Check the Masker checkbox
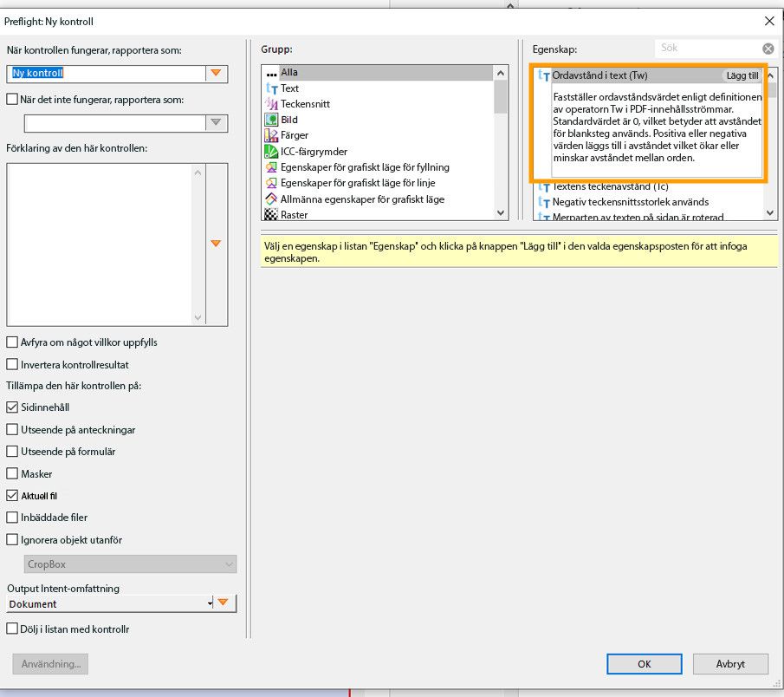The image size is (784, 697). [12, 474]
